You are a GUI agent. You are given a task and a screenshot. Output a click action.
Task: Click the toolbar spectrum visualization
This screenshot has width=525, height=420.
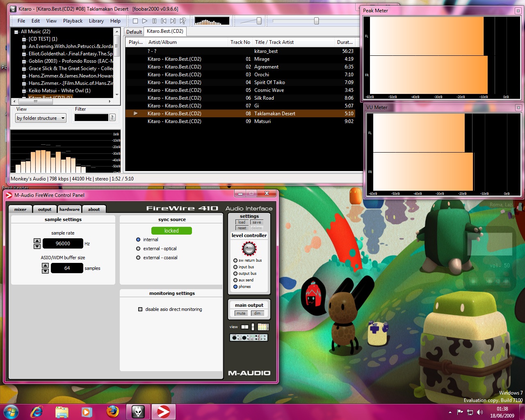pos(212,21)
